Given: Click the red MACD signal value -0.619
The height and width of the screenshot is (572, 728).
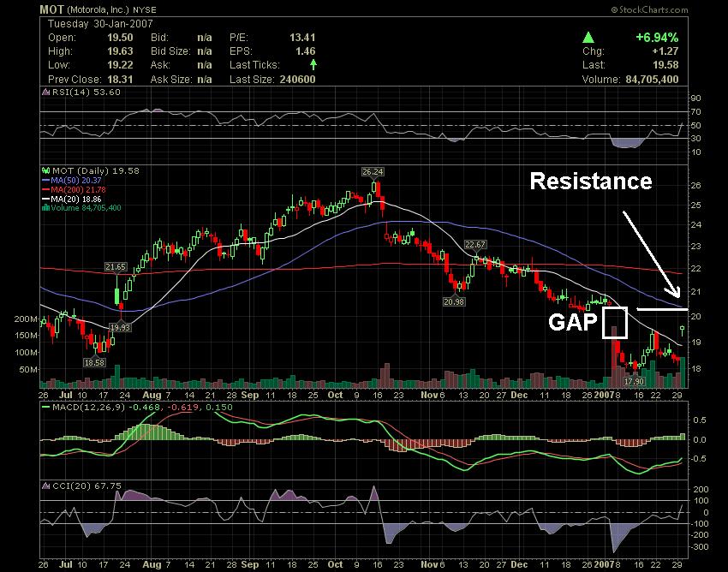Looking at the screenshot, I should (182, 408).
